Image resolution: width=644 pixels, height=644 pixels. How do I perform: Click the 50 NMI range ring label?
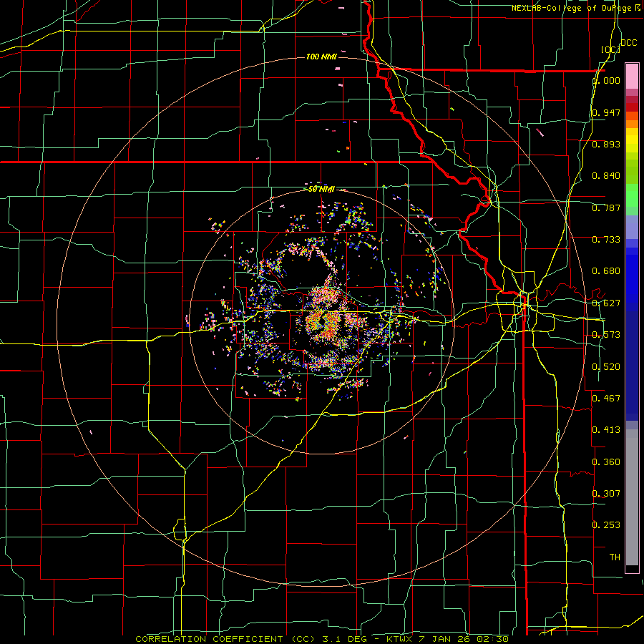pos(321,189)
